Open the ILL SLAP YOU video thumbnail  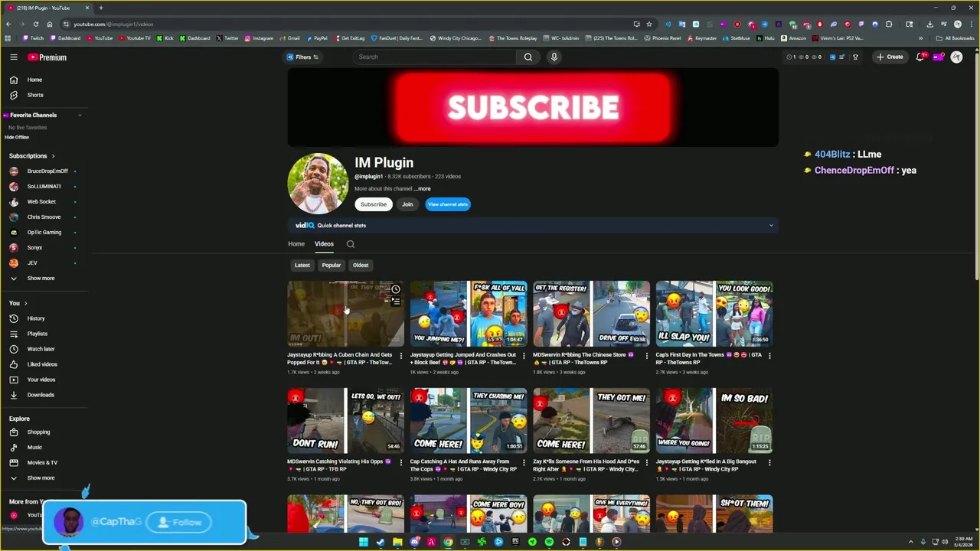pos(714,314)
